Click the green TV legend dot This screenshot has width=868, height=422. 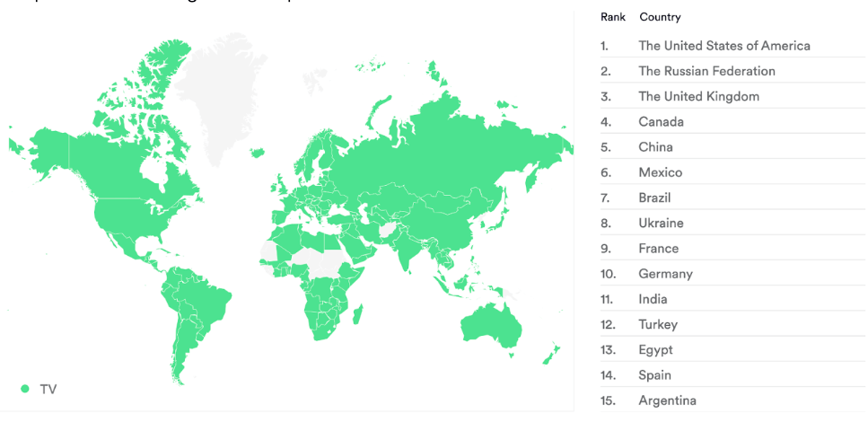tap(24, 389)
